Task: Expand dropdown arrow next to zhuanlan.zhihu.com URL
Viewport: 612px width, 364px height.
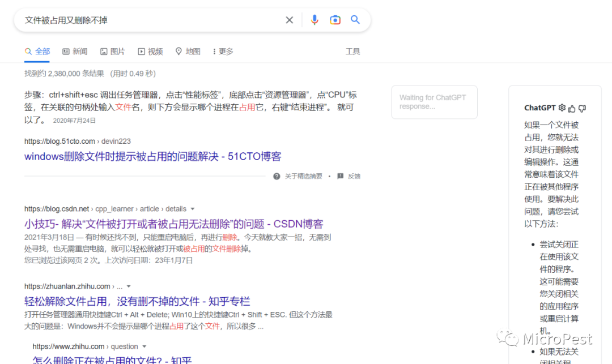Action: tap(129, 286)
